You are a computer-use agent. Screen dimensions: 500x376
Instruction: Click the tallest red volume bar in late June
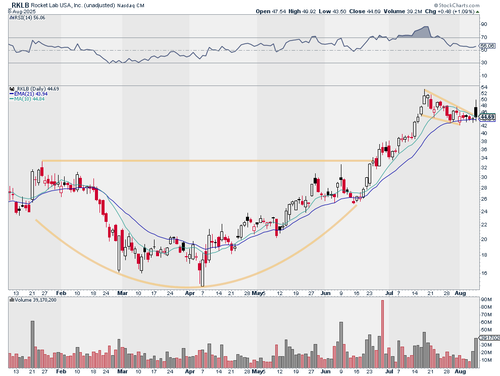(x=382, y=334)
